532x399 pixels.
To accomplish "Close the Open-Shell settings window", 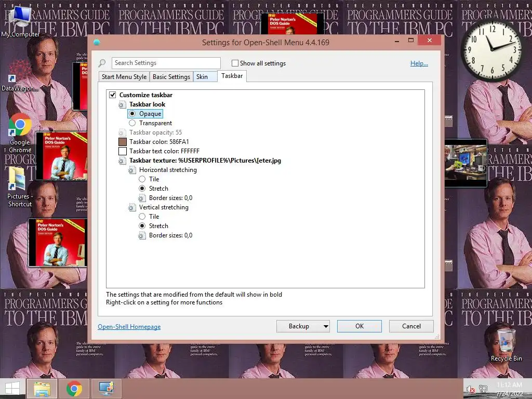I will click(x=430, y=41).
